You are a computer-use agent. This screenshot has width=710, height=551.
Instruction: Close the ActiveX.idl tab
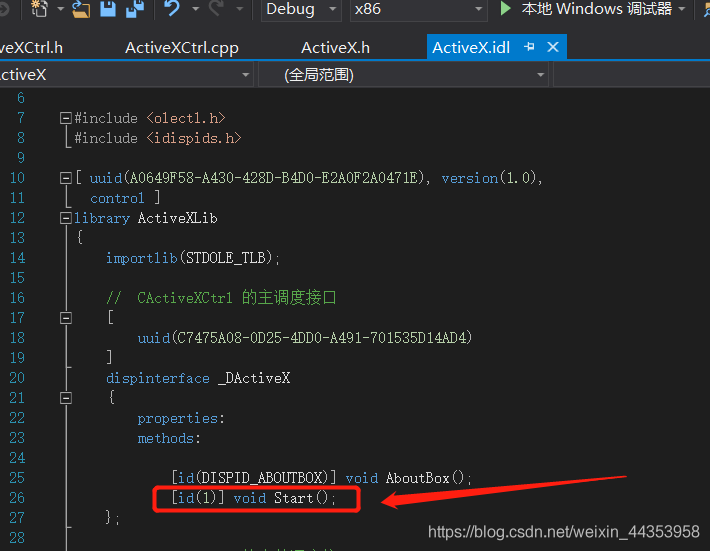tap(551, 47)
